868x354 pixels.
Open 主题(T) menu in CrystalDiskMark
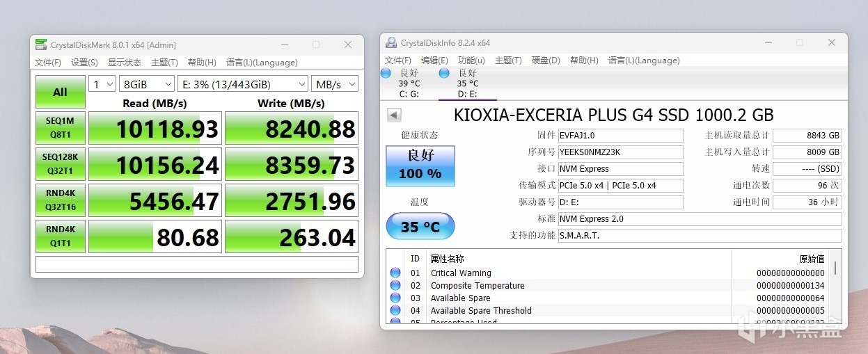point(164,63)
